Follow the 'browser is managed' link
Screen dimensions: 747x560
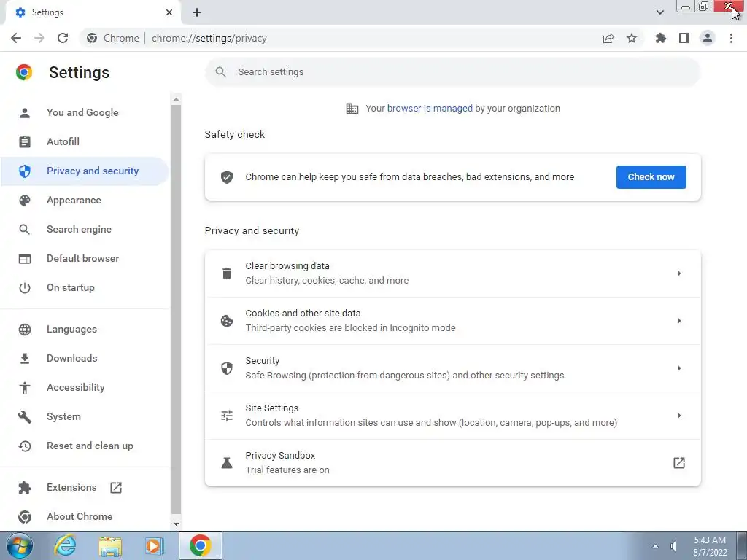(430, 109)
